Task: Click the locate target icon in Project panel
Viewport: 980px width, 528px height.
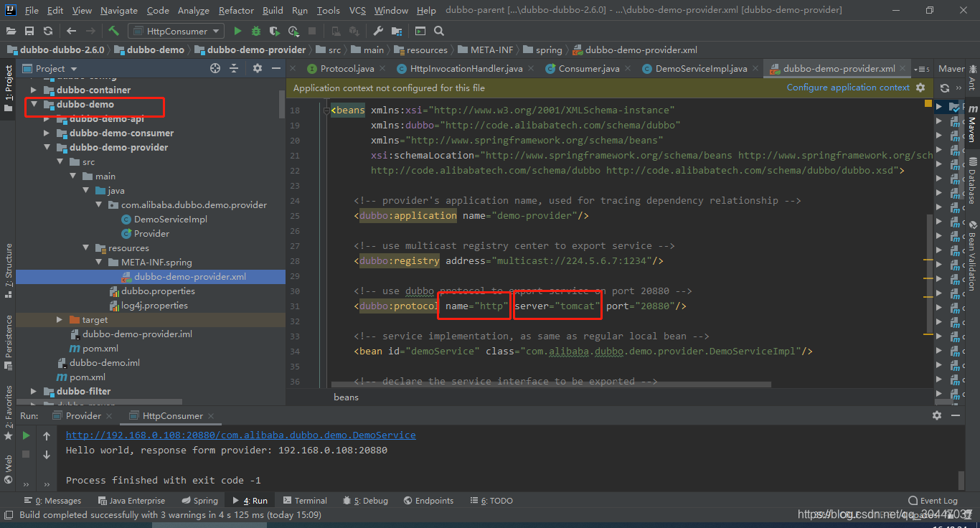Action: (x=215, y=68)
